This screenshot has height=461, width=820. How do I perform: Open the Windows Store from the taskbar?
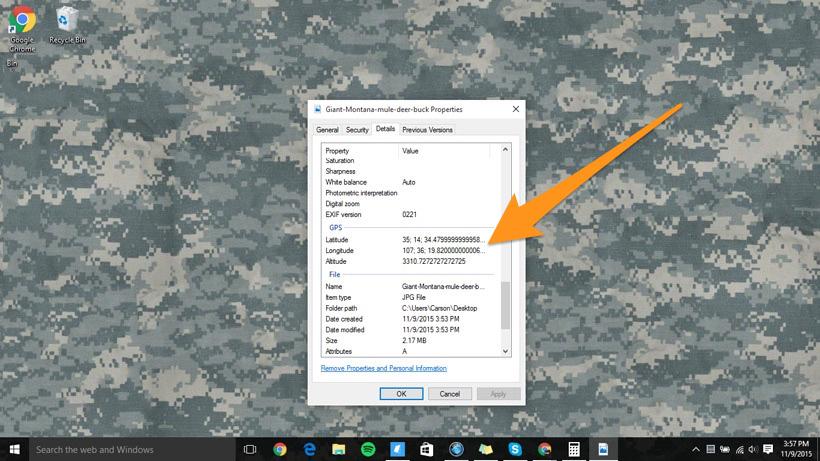coord(427,450)
